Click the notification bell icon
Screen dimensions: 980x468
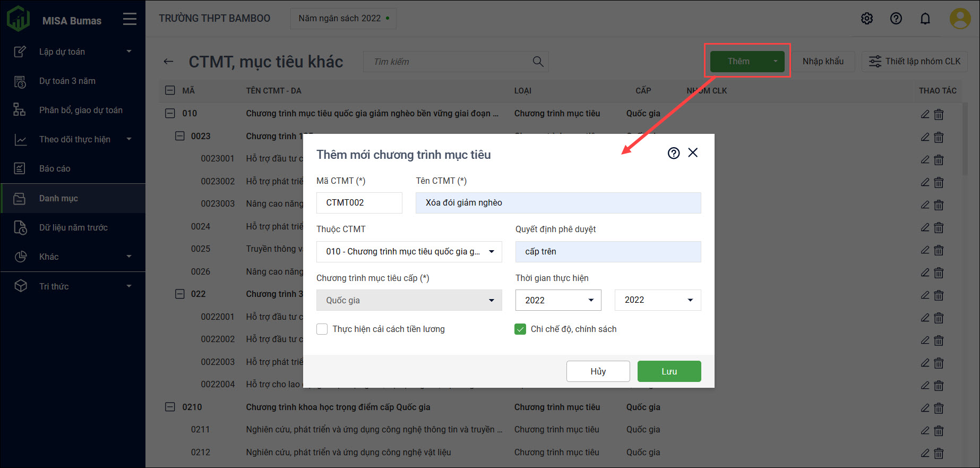point(925,19)
